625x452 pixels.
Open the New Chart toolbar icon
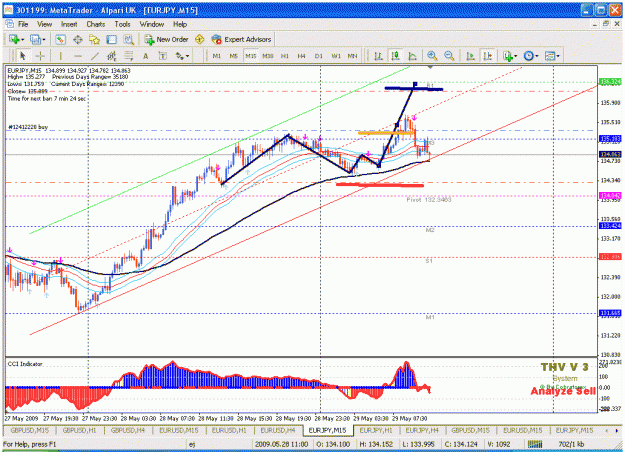pos(14,39)
